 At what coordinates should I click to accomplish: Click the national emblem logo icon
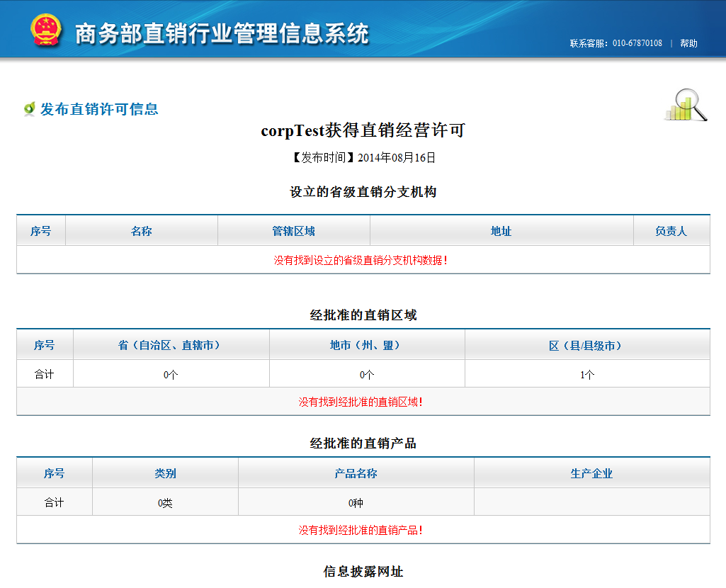(x=46, y=30)
